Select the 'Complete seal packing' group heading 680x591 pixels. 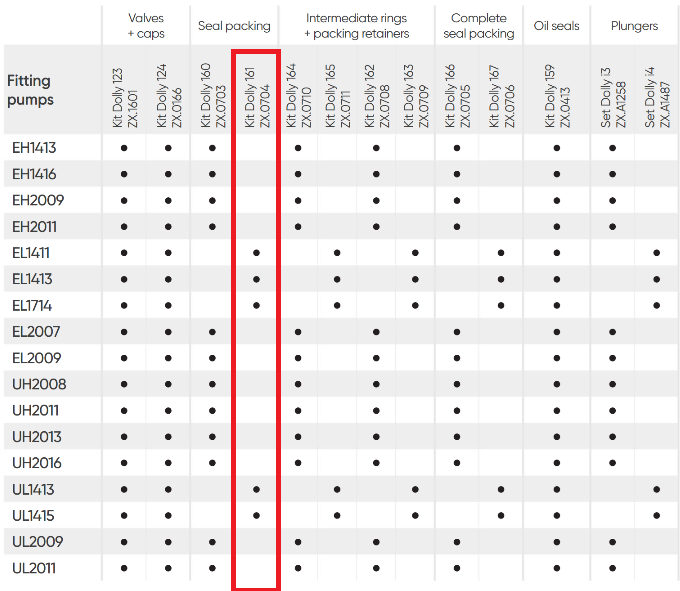click(x=478, y=26)
